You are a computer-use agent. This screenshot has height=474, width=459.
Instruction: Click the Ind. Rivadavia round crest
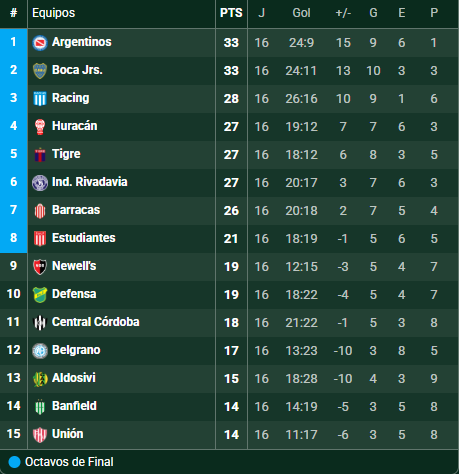click(x=40, y=183)
